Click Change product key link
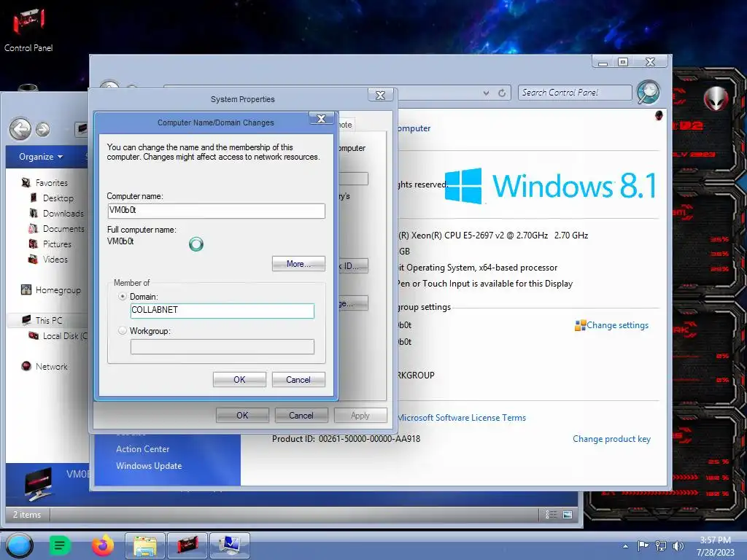 click(x=612, y=438)
